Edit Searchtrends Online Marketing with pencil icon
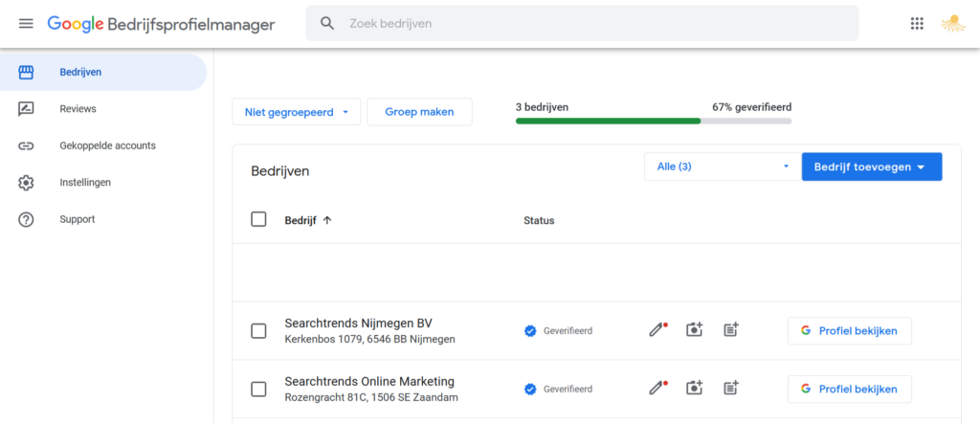Viewport: 980px width, 424px height. coord(657,388)
